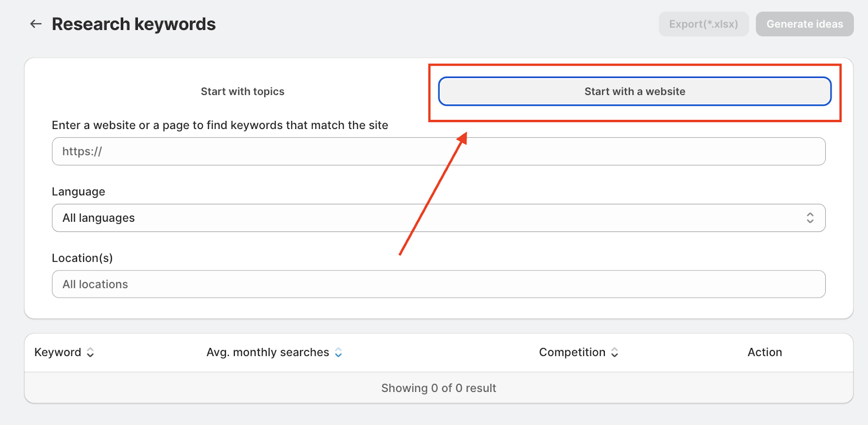Screen dimensions: 868x425
Task: Click the sort arrows beside Keyword
Action: pyautogui.click(x=91, y=352)
